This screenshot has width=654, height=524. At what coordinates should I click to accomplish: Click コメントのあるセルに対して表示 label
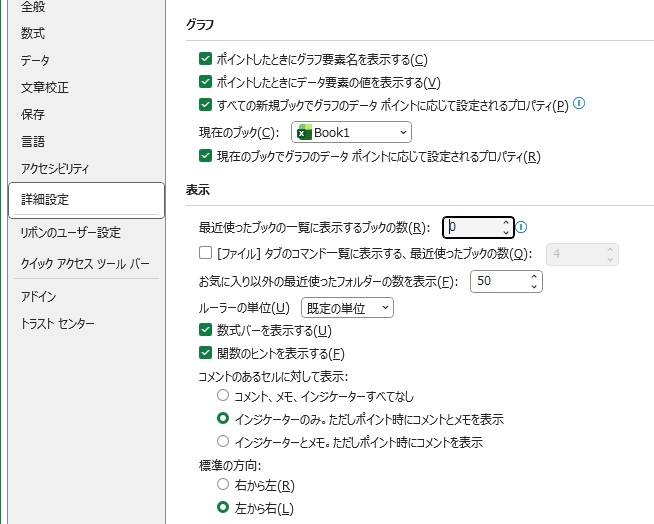point(273,376)
